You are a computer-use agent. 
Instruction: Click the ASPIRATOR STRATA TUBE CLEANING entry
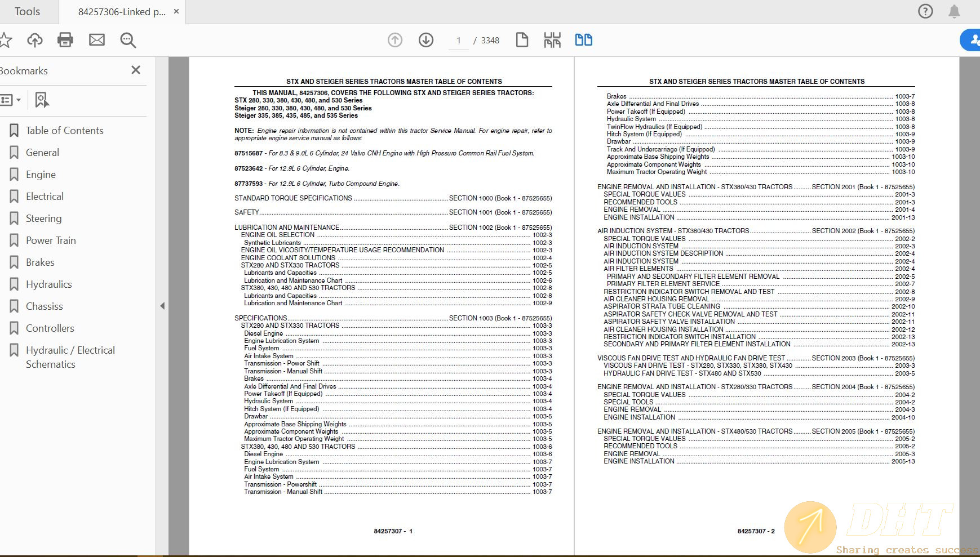pyautogui.click(x=759, y=306)
